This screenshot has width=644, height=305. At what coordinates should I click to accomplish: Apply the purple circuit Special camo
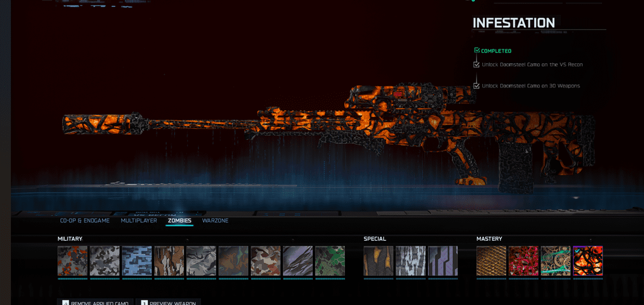(x=443, y=260)
